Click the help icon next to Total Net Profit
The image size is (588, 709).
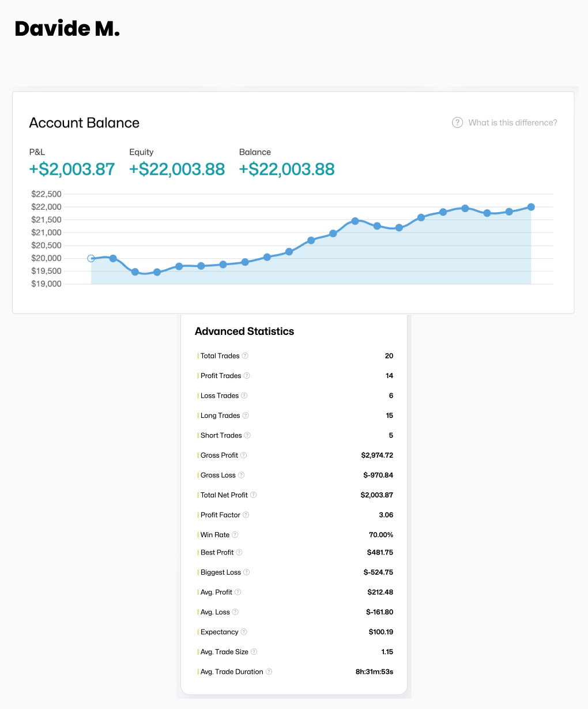[x=254, y=495]
